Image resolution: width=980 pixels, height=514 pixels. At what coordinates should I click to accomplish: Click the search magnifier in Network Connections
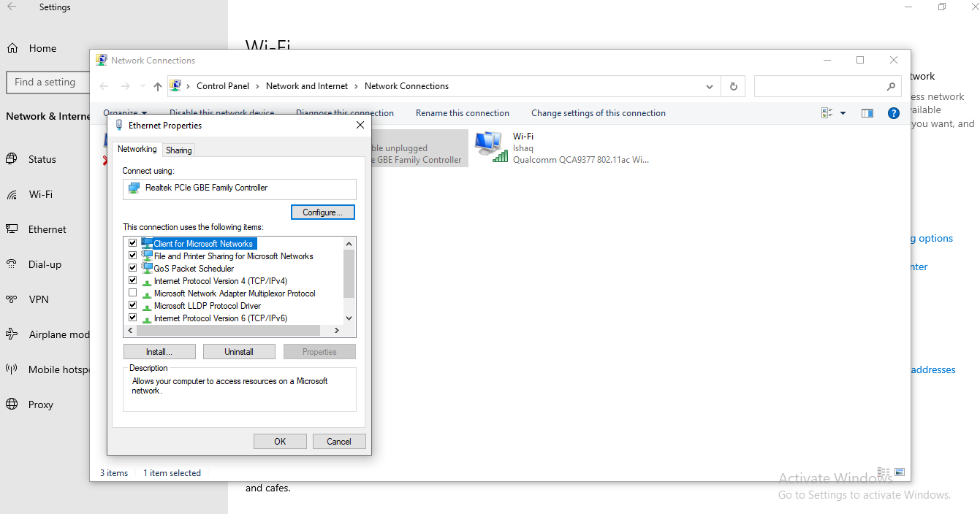[x=891, y=86]
